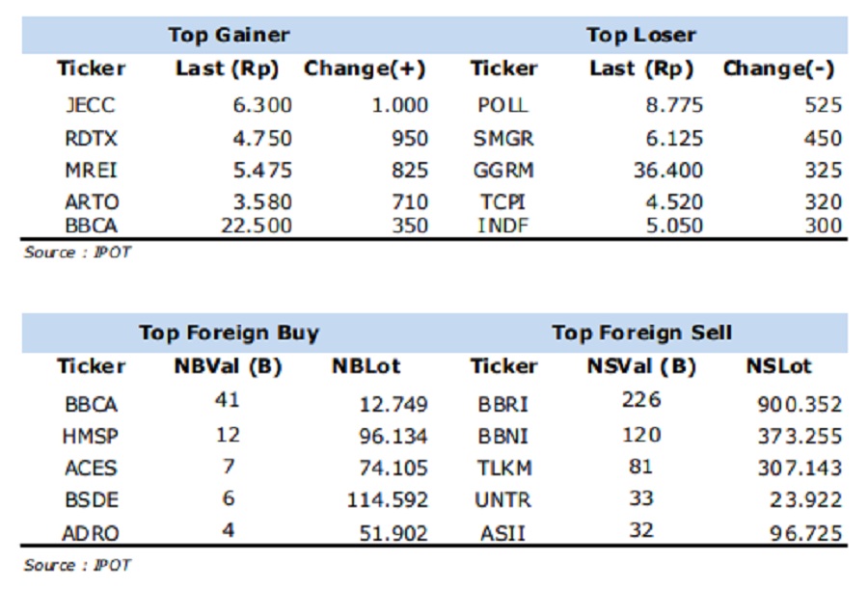The height and width of the screenshot is (589, 868).
Task: Select the Top Foreign Sell header
Action: (641, 334)
